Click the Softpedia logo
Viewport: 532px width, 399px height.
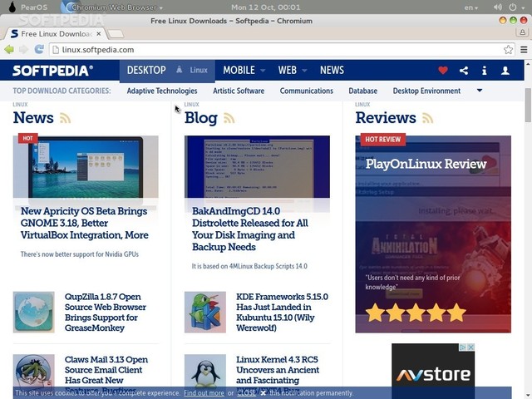(x=52, y=71)
